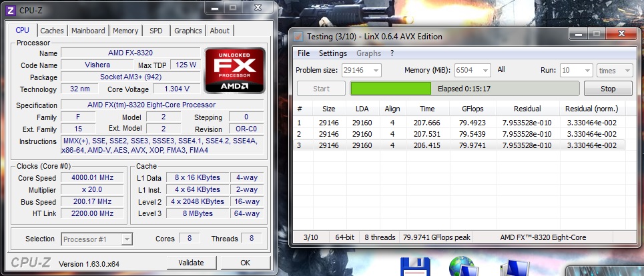
Task: Click the 64-bit status bar entry
Action: pos(344,237)
